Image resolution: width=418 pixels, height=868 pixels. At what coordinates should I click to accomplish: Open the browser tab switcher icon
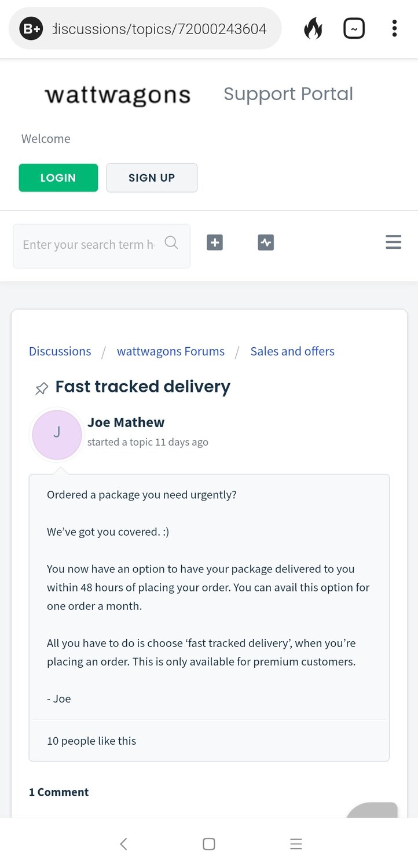354,28
